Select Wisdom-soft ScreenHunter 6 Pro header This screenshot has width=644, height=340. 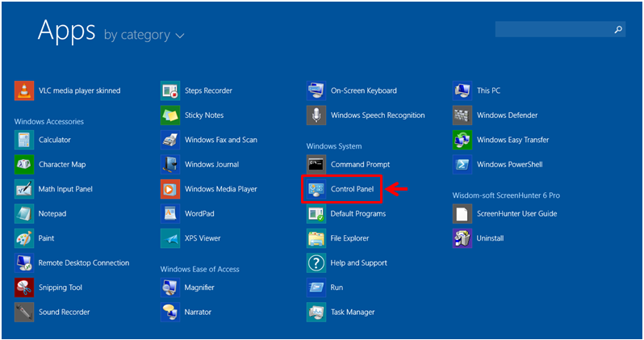click(506, 195)
